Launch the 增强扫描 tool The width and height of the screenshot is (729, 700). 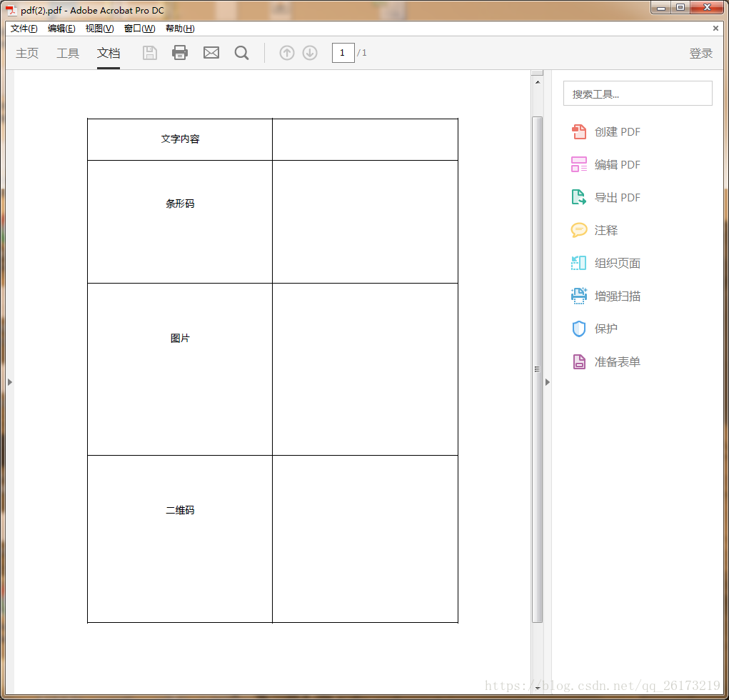617,296
